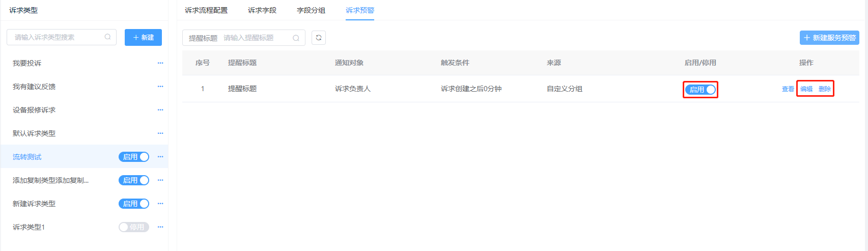This screenshot has width=868, height=251.
Task: Open the more menu for 我有建议反馈
Action: [160, 87]
